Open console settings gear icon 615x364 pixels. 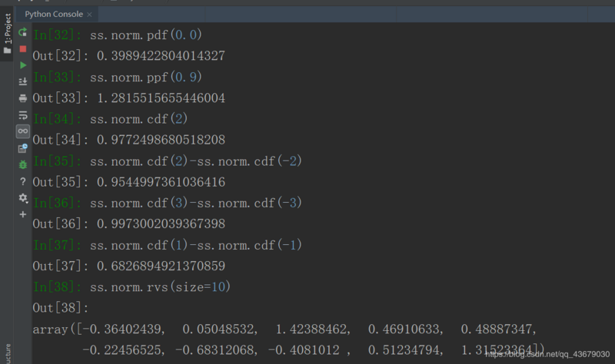point(23,198)
